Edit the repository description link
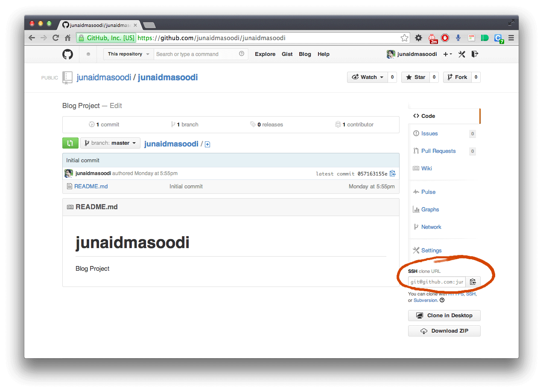The height and width of the screenshot is (392, 543). (x=116, y=106)
